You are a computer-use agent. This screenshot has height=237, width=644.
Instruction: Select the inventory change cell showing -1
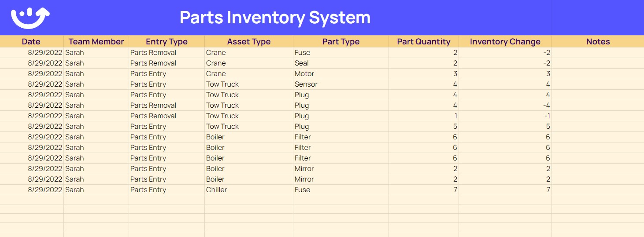pos(505,116)
